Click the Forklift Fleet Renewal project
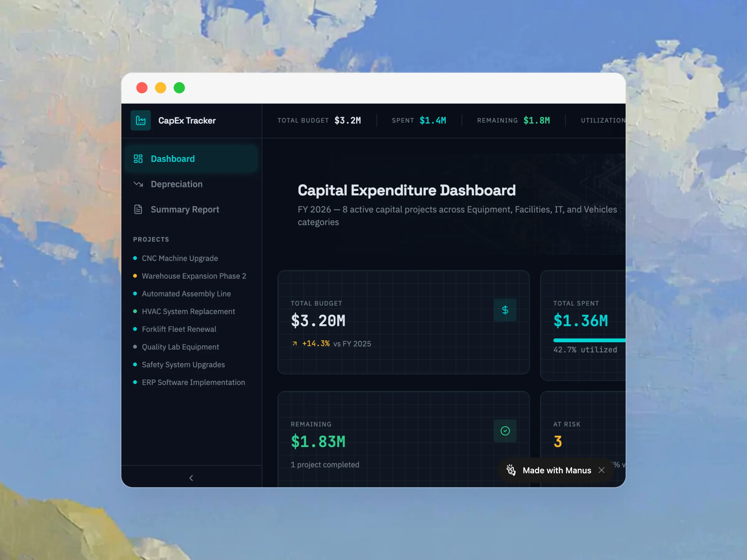Image resolution: width=747 pixels, height=560 pixels. [179, 329]
